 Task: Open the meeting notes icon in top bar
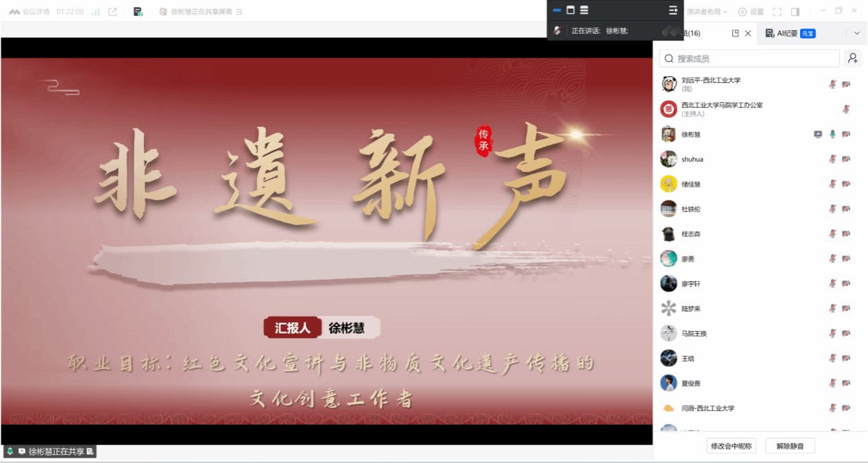pos(138,12)
